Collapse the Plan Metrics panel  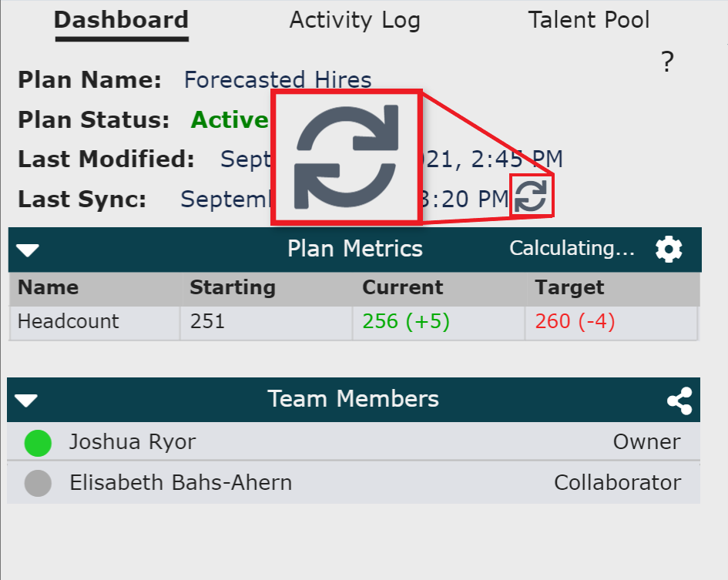pos(28,248)
